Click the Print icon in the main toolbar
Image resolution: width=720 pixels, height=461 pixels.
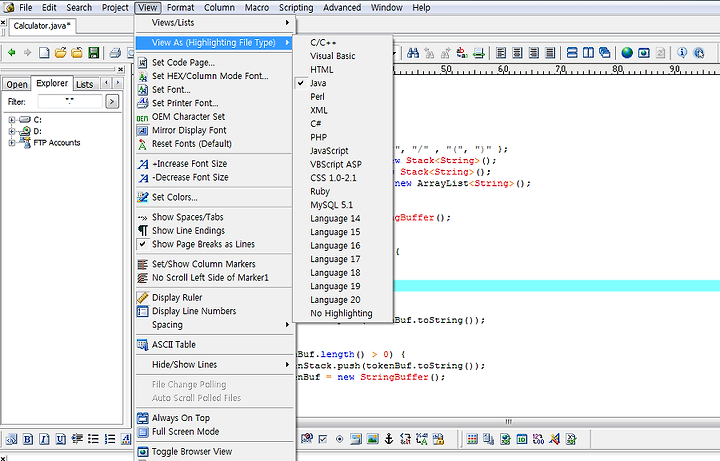[115, 53]
